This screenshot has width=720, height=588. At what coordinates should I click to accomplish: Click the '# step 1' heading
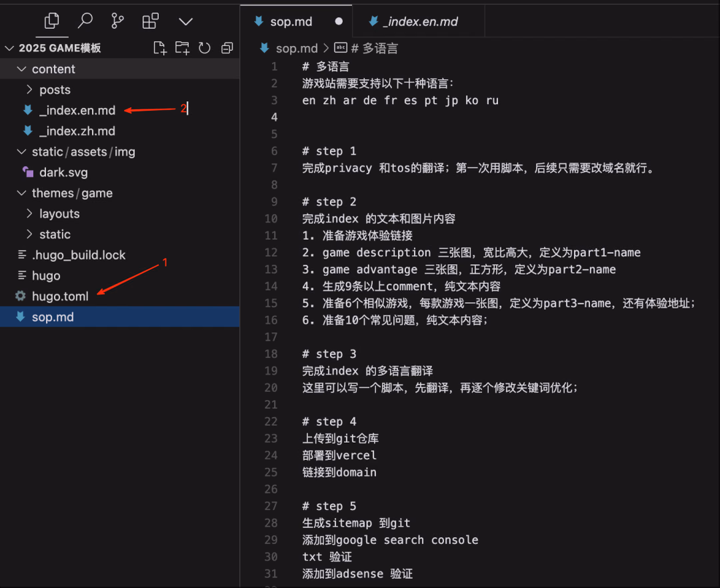pos(329,151)
